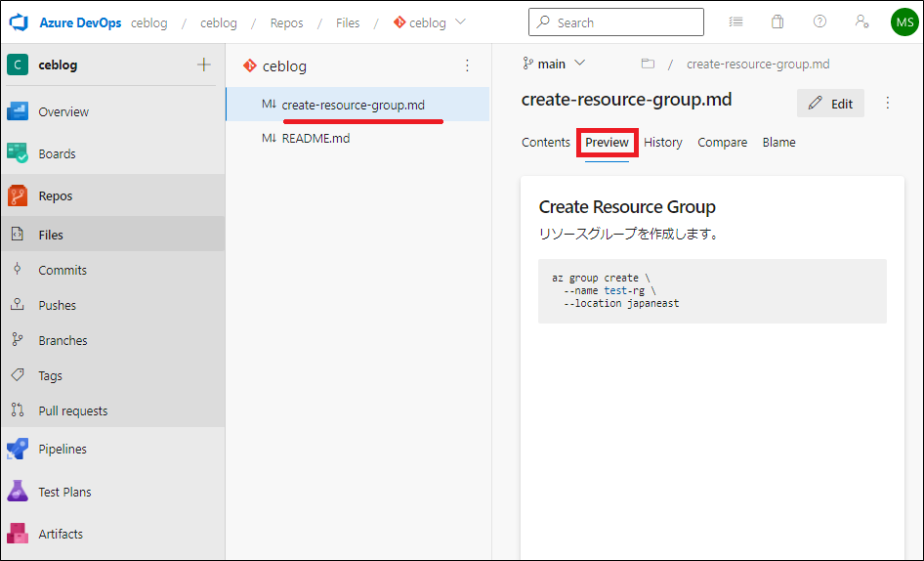Select Repos in the sidebar
This screenshot has height=561, width=924.
pyautogui.click(x=112, y=195)
